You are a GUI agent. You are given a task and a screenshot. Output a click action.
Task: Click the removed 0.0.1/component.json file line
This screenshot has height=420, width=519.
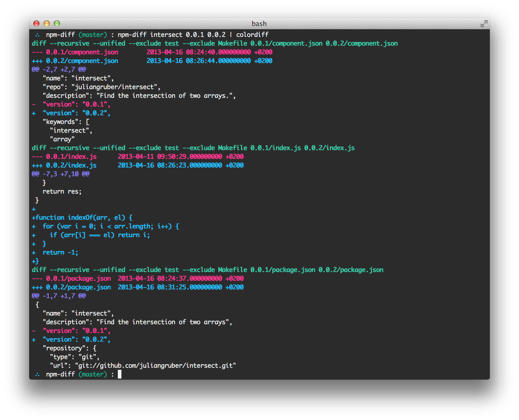[x=152, y=52]
